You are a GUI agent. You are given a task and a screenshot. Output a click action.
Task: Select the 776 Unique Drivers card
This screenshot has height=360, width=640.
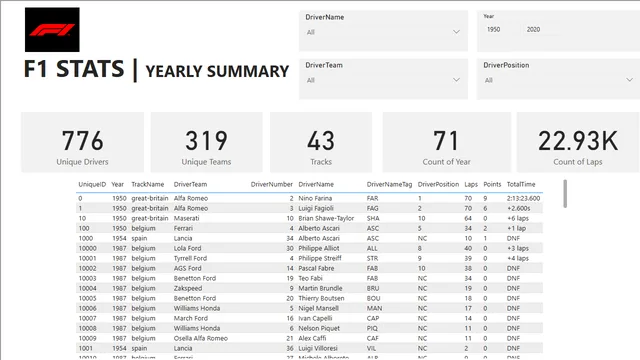(x=82, y=142)
